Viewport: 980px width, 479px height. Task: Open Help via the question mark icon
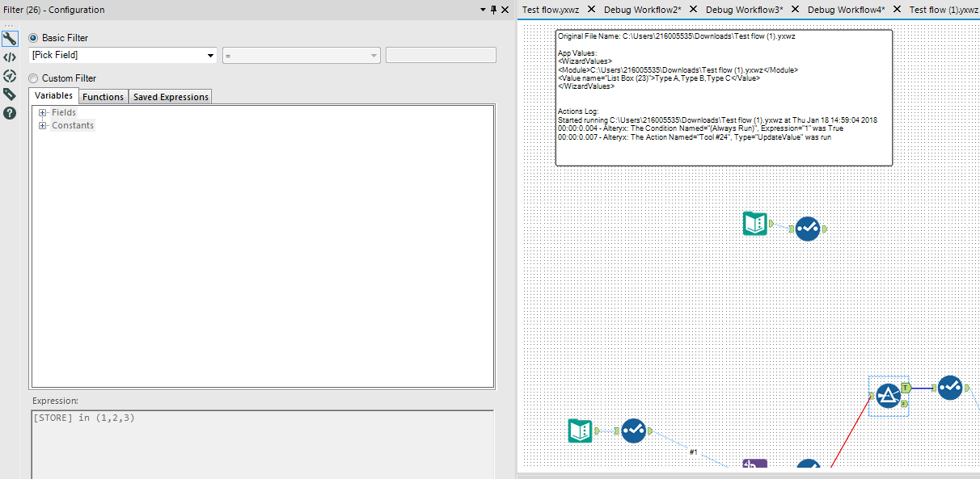[11, 113]
